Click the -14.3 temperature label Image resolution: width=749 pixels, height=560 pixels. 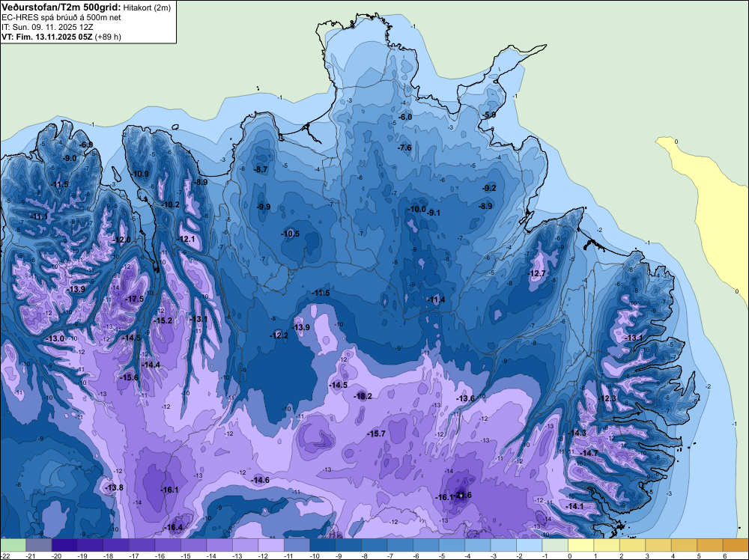[577, 433]
